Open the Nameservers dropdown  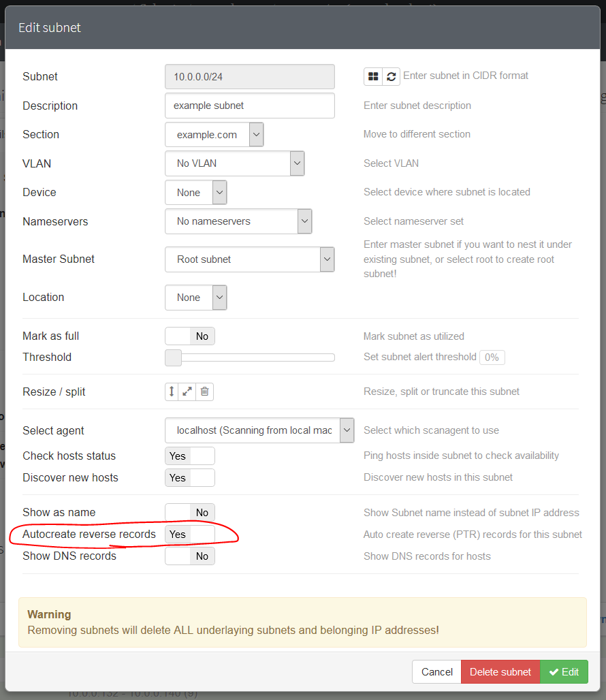click(x=238, y=221)
